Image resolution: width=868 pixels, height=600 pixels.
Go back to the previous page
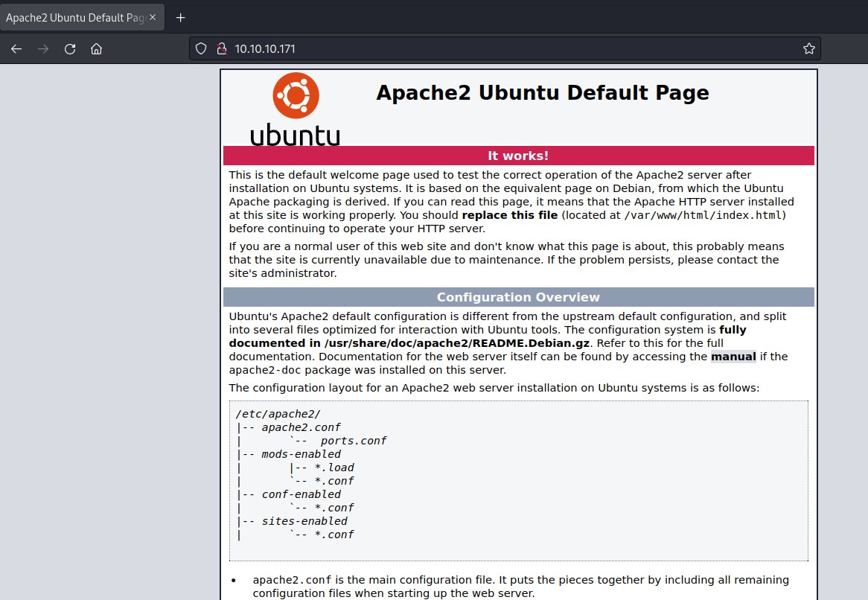click(16, 49)
